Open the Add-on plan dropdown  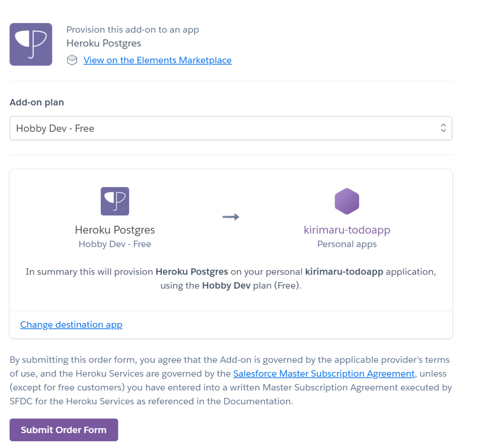pyautogui.click(x=231, y=128)
